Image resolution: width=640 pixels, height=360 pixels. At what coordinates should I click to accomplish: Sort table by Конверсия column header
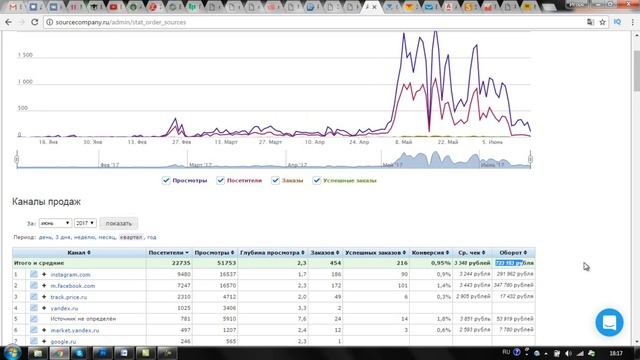(430, 253)
